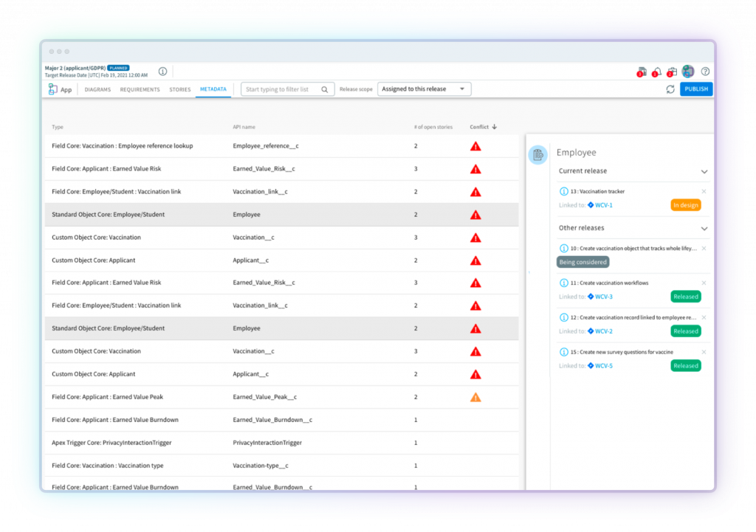
Task: Open the user avatar in the top bar
Action: [688, 72]
